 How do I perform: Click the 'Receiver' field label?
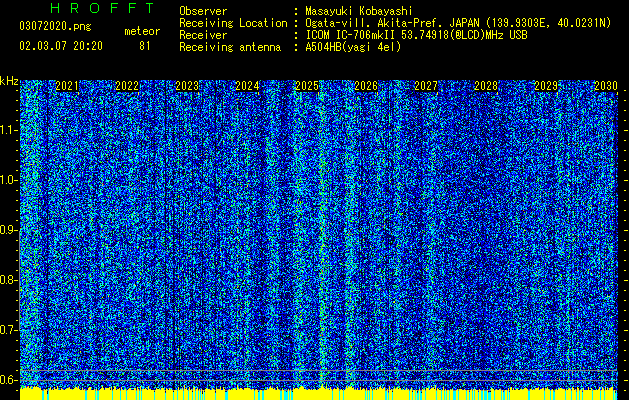[203, 35]
